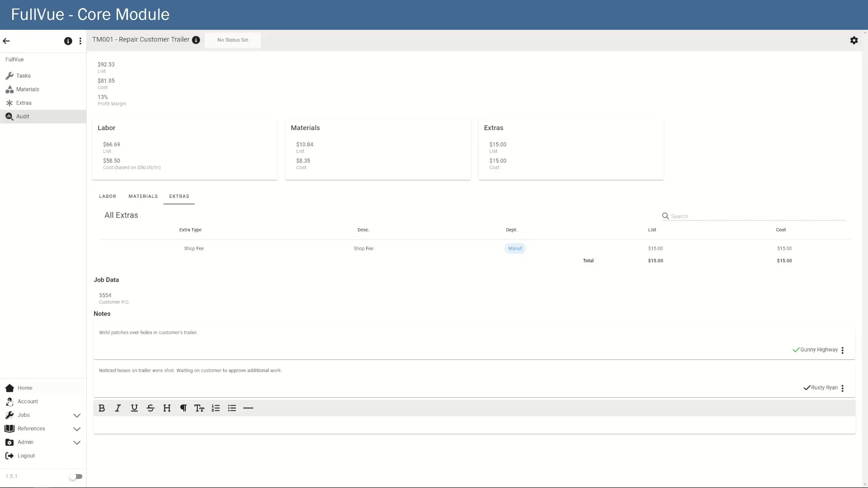Sort by List column header
The width and height of the screenshot is (868, 488).
point(652,230)
